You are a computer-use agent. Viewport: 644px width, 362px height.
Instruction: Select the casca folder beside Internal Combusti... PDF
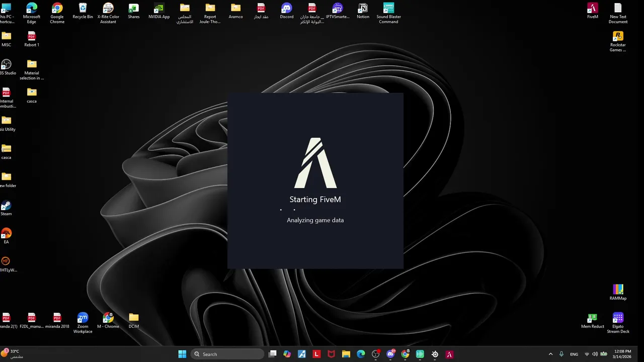(32, 96)
